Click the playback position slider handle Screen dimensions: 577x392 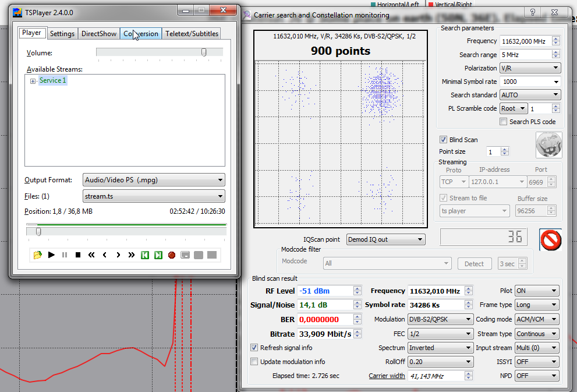pyautogui.click(x=38, y=231)
